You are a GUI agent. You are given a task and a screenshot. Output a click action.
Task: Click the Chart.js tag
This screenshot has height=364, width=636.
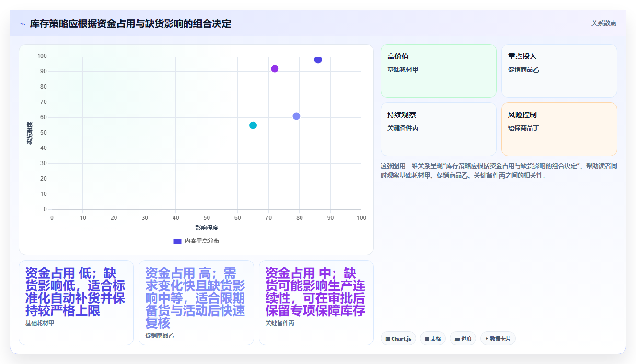click(x=398, y=339)
